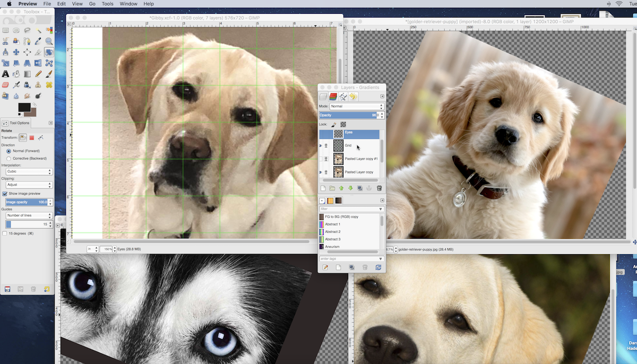
Task: Switch to the Brushes tab
Action: coord(322,200)
